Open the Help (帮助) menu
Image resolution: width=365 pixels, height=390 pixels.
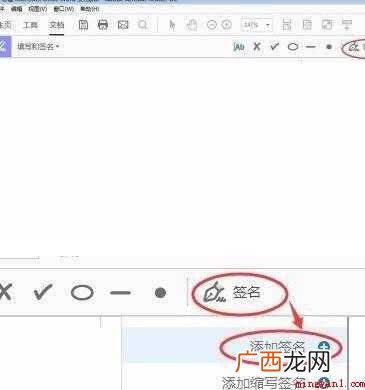coord(90,9)
